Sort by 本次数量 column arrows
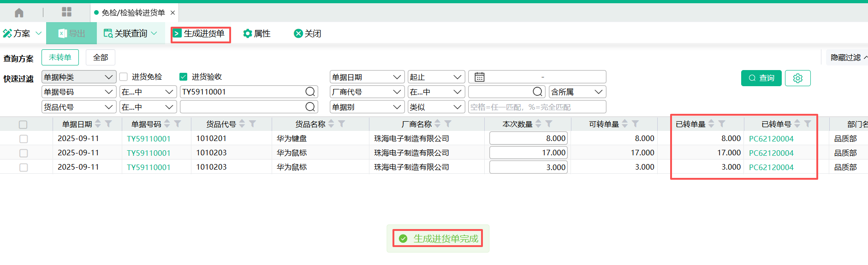This screenshot has width=868, height=265. [538, 124]
